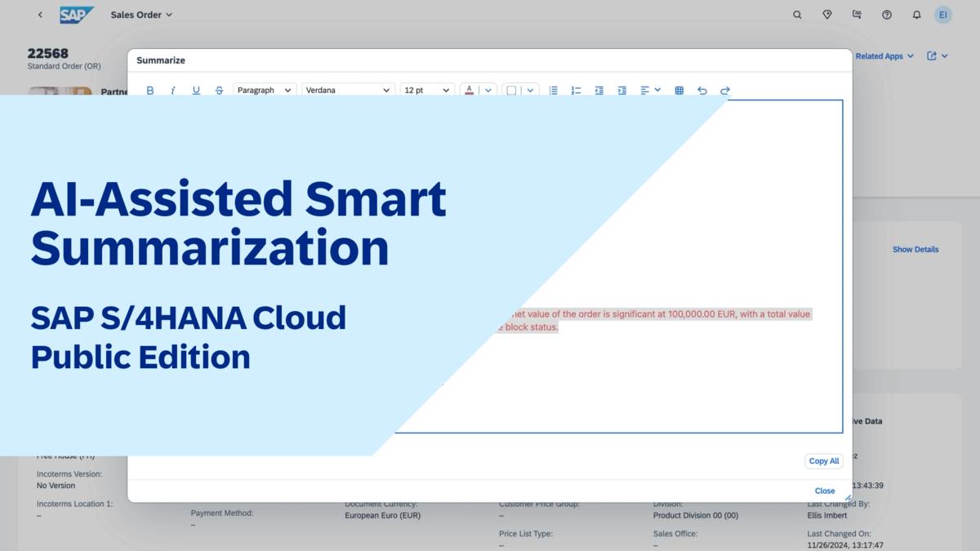Open the notifications bell
Screen dimensions: 980x551
916,14
